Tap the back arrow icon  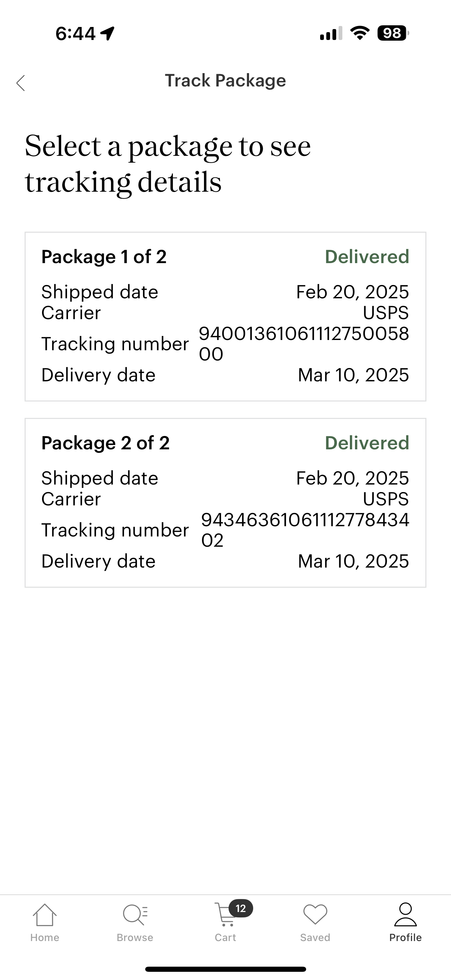click(21, 83)
